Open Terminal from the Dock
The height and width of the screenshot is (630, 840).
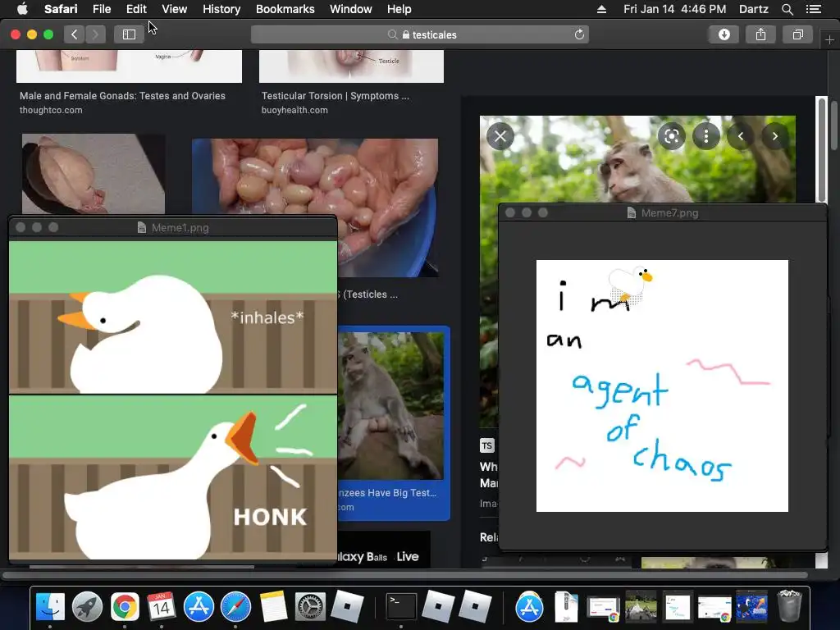pos(401,607)
